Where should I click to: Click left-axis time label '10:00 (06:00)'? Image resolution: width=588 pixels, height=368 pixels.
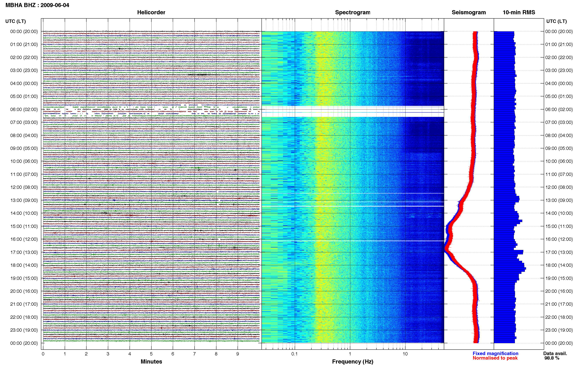(24, 161)
